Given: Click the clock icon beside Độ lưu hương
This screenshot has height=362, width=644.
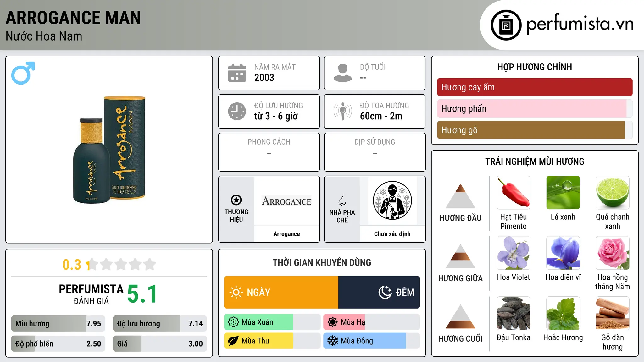Looking at the screenshot, I should 237,111.
